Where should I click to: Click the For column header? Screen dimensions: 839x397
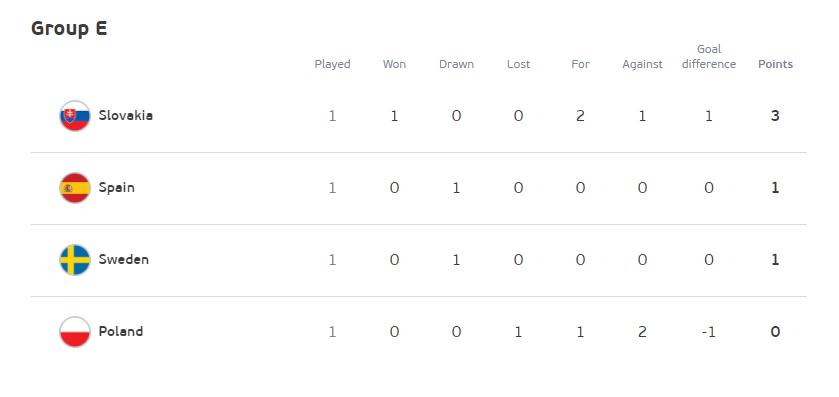tap(581, 64)
